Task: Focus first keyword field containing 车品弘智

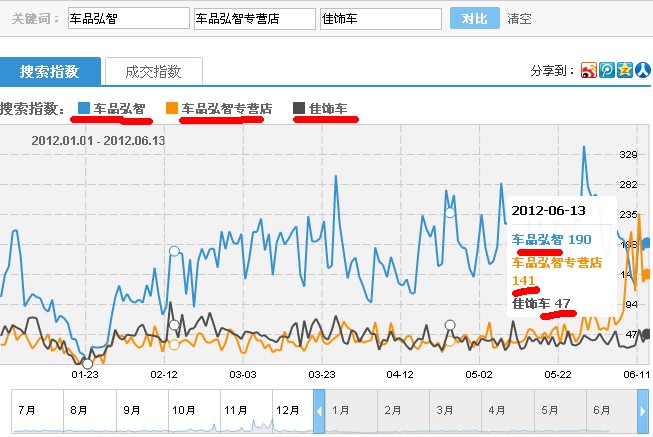Action: pos(127,19)
